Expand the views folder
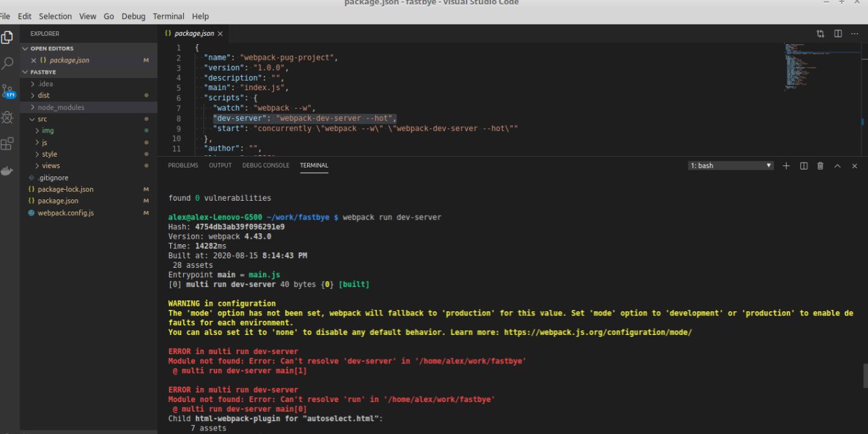 tap(37, 165)
